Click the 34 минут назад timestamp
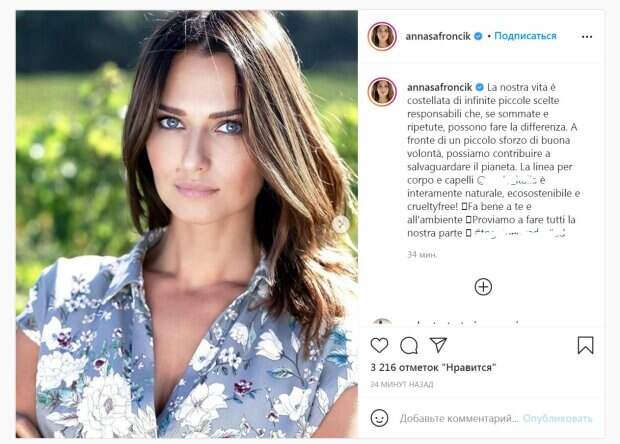Image resolution: width=620 pixels, height=444 pixels. (402, 384)
